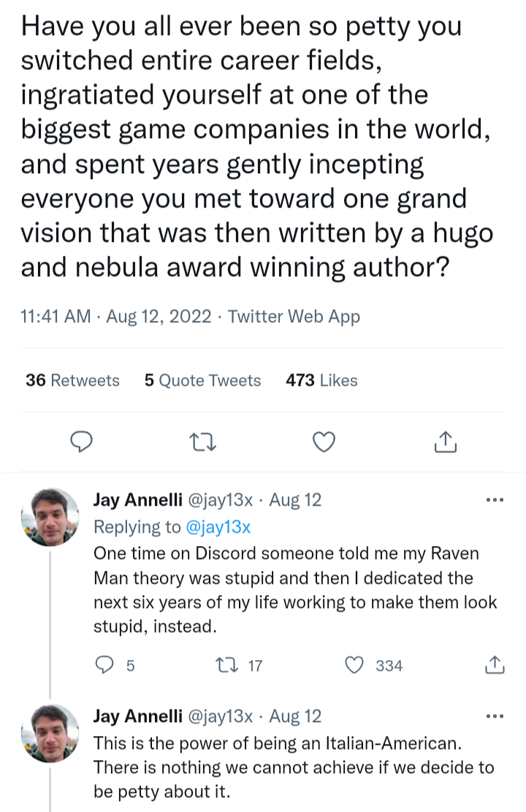The height and width of the screenshot is (812, 526).
Task: Open Jay Annelli name on Raven Man reply
Action: (139, 501)
